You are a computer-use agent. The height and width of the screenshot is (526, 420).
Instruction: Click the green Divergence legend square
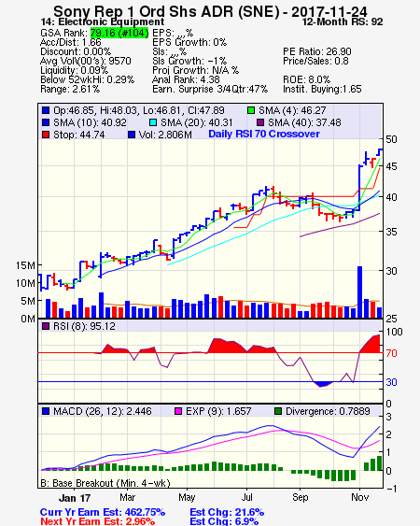pos(278,411)
